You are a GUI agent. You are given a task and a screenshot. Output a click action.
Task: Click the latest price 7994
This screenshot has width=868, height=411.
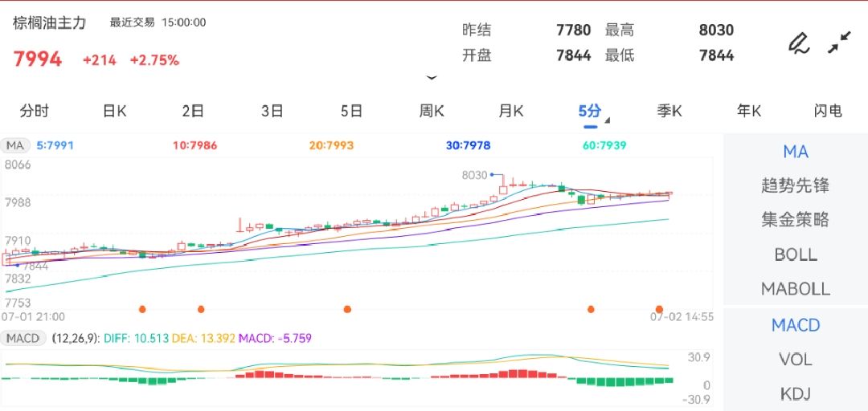point(38,59)
